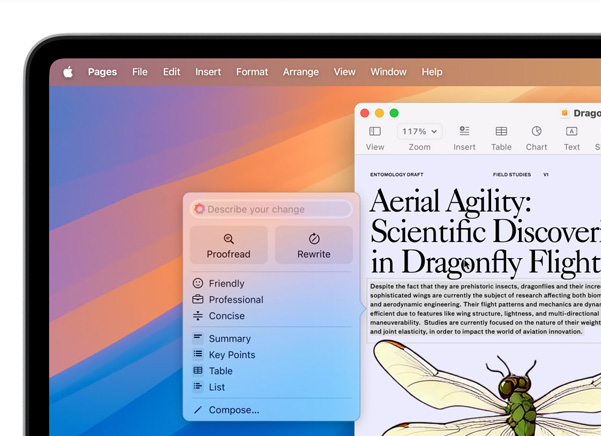Click the highlighted dragonflies paragraph

[x=485, y=309]
